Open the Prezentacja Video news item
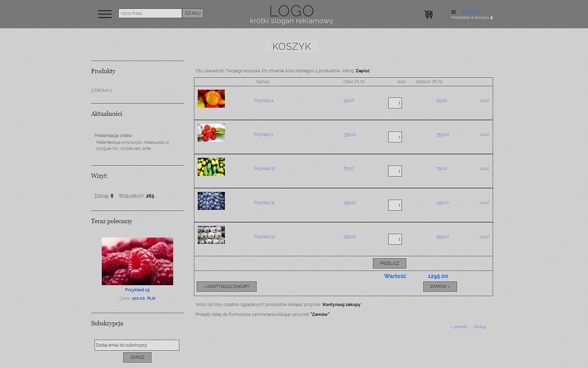 (x=113, y=135)
